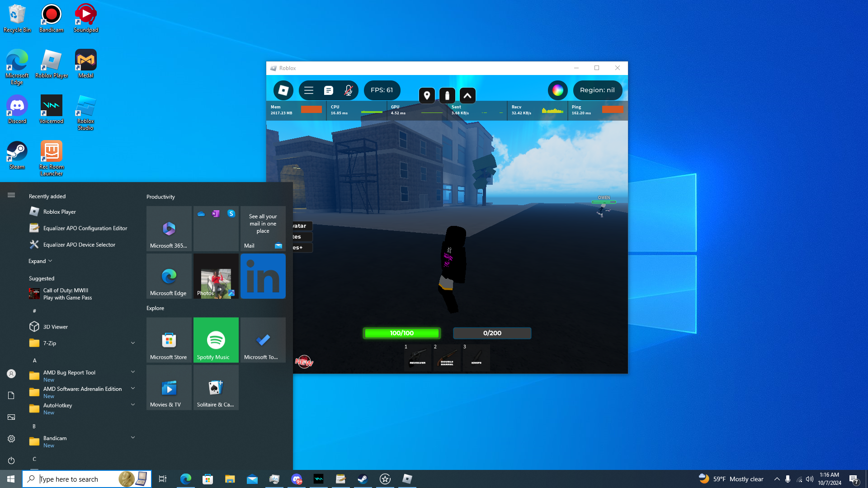
Task: Select the Knife weapon slot
Action: (476, 357)
